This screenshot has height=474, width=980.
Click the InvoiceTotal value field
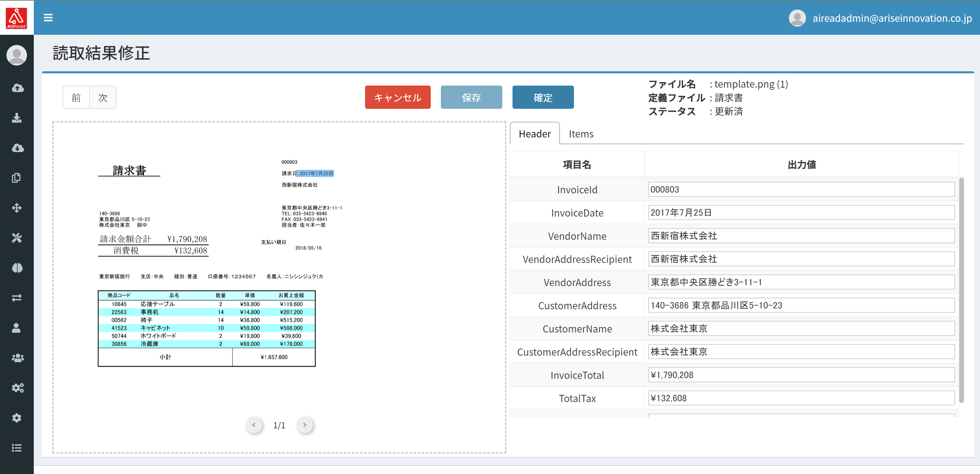(801, 375)
